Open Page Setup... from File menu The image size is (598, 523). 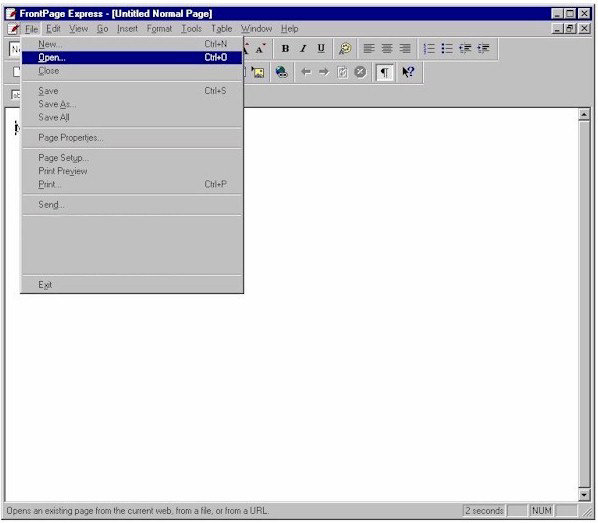click(x=132, y=158)
